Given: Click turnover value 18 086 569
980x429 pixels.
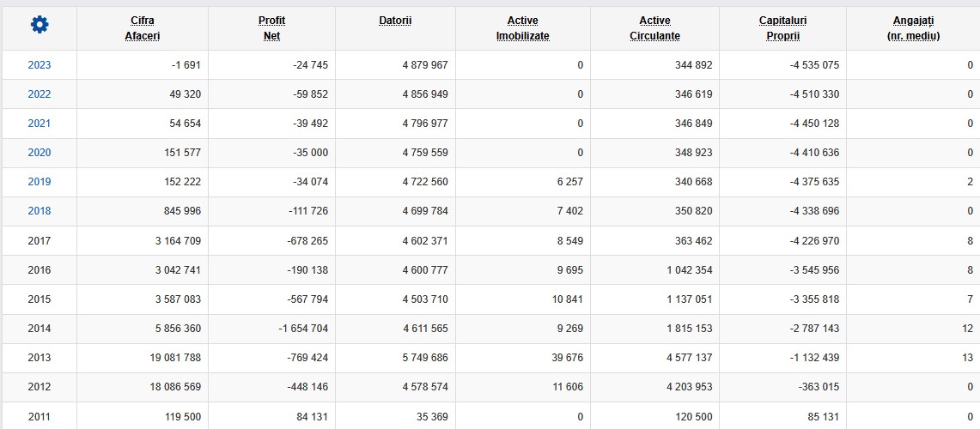Looking at the screenshot, I should coord(175,387).
